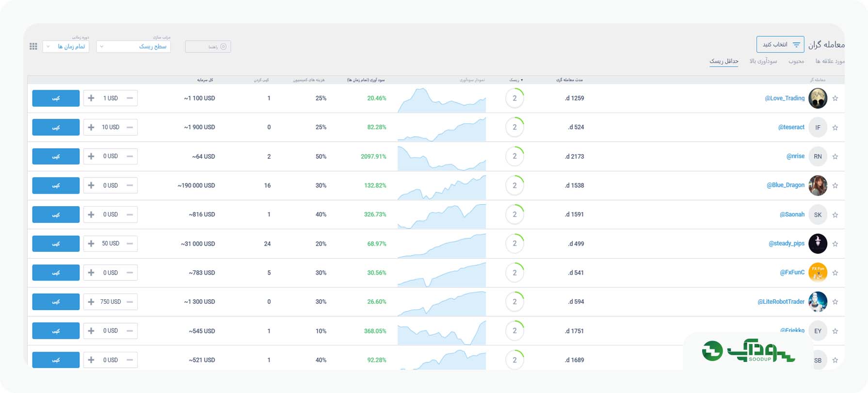Image resolution: width=868 pixels, height=393 pixels.
Task: Click @LiteRobotTrader robot avatar
Action: (818, 302)
